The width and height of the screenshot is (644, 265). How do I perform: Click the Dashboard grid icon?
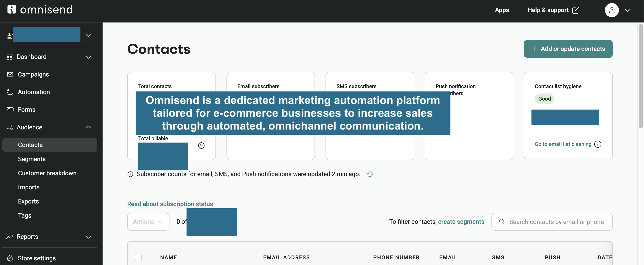(x=9, y=57)
